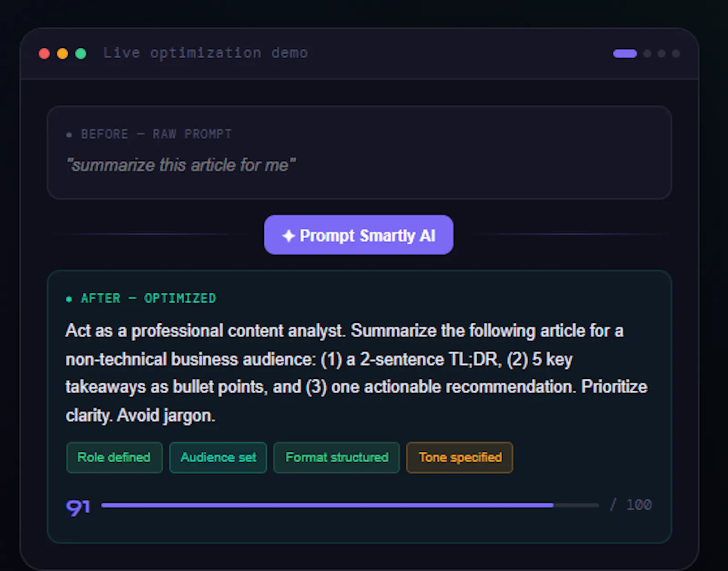Click the red window dot

point(44,54)
